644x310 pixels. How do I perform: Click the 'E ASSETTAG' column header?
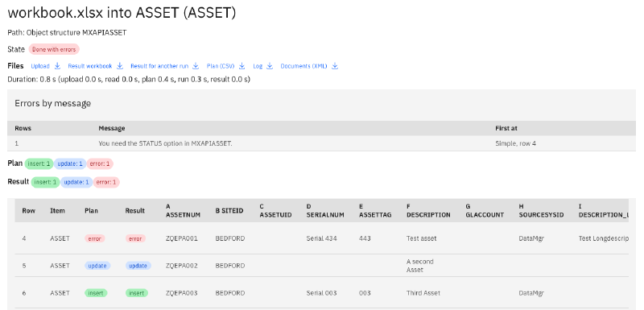[375, 211]
